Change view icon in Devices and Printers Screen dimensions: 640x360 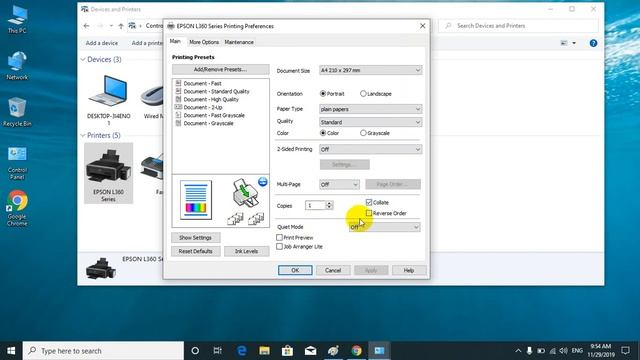click(x=564, y=43)
